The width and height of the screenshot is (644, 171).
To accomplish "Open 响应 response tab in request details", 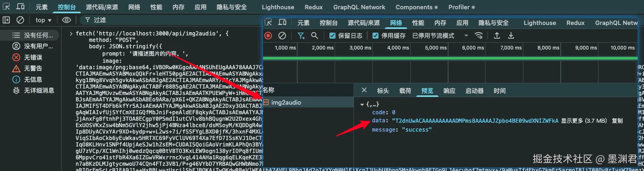I will click(449, 91).
